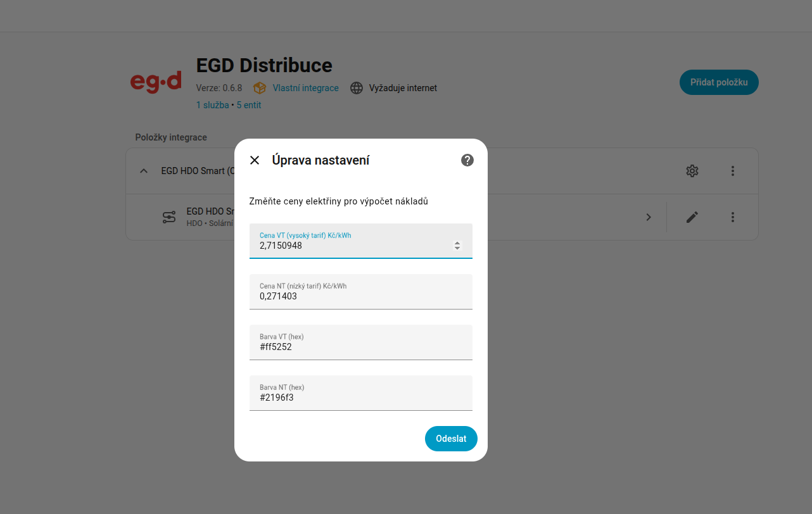The image size is (812, 514).
Task: Click the custom integration box icon
Action: (x=259, y=88)
